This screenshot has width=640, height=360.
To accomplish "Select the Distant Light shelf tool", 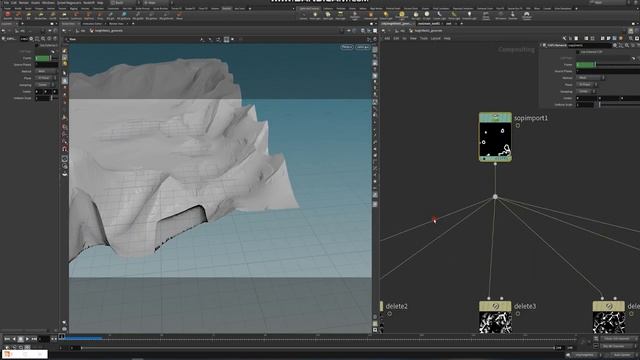I will coord(386,16).
